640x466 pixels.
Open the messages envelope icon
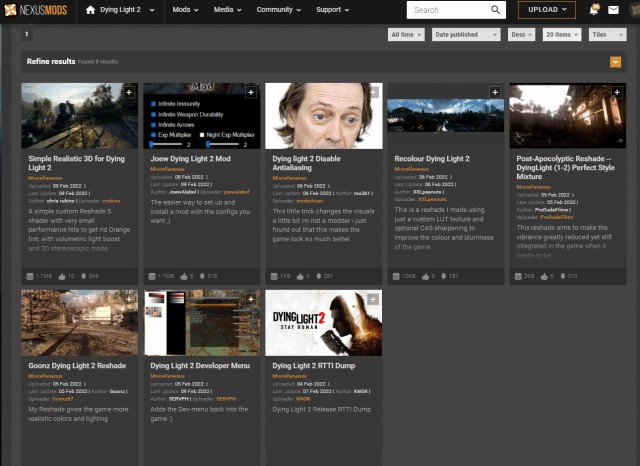[x=613, y=10]
